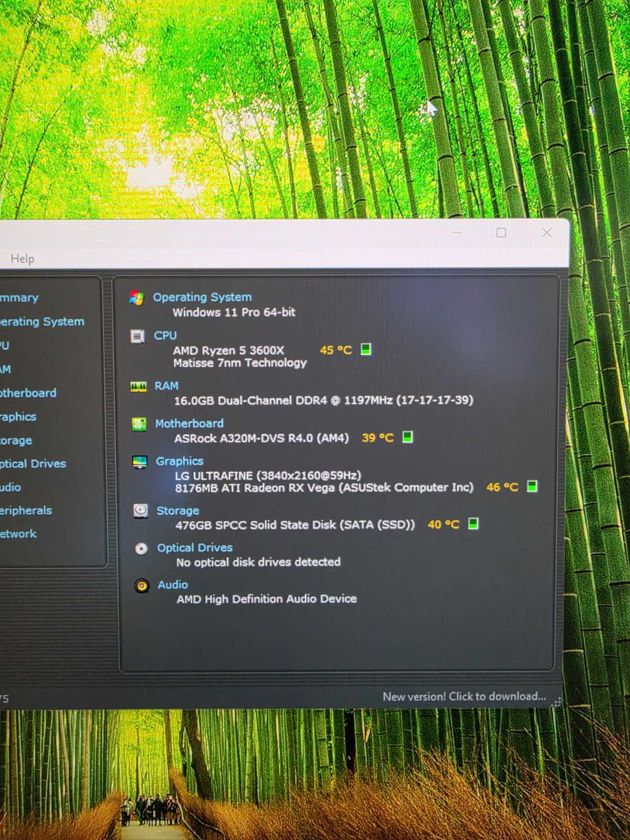Click the Windows flag Operating System icon

pyautogui.click(x=136, y=298)
